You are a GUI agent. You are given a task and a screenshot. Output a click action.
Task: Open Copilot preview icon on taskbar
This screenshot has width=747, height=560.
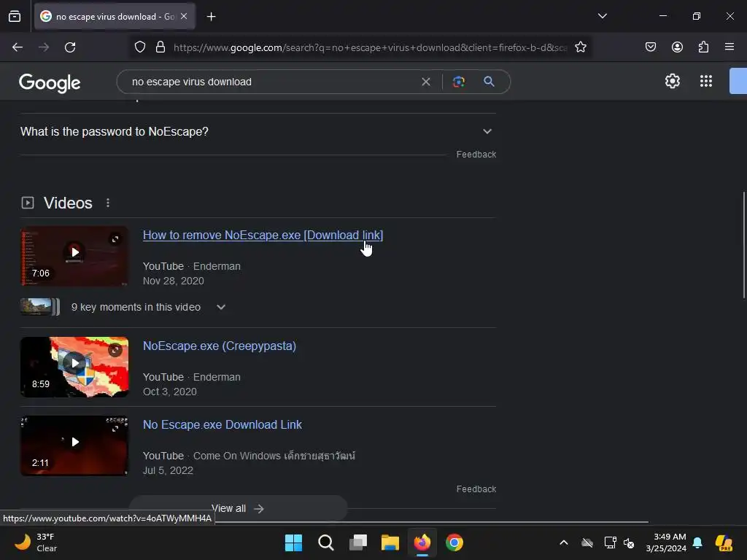coord(724,542)
